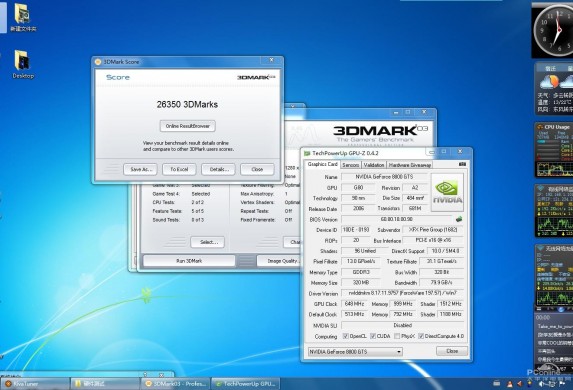The height and width of the screenshot is (390, 573).
Task: Expand the NVIDIA GeForce 8800 GTS dropdown
Action: [355, 352]
